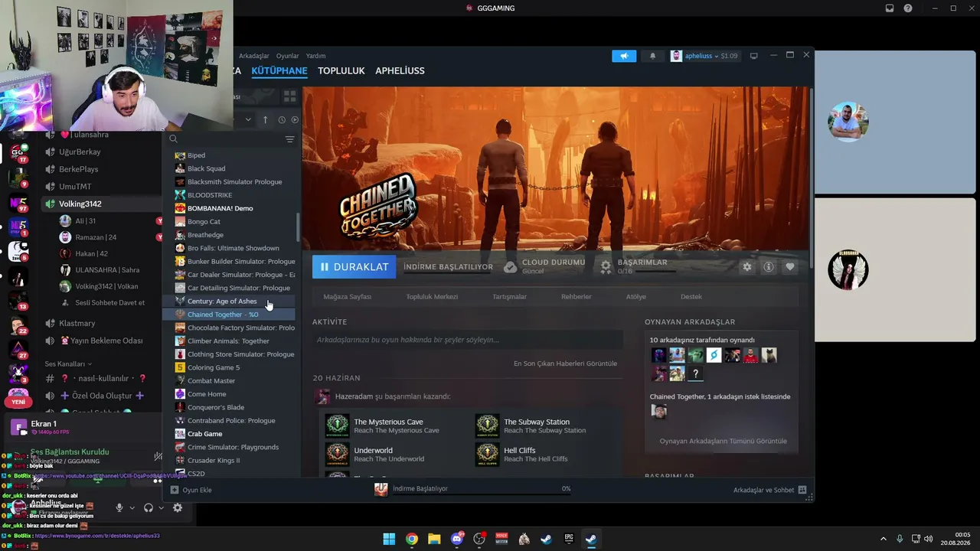View En Son Çıkan Haberleri
Image resolution: width=980 pixels, height=551 pixels.
[x=565, y=364]
